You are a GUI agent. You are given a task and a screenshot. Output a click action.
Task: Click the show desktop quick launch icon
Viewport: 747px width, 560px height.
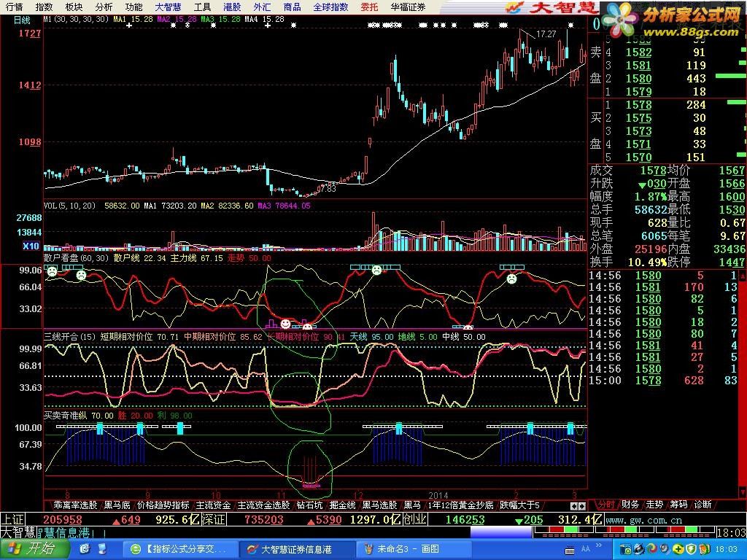[103, 548]
